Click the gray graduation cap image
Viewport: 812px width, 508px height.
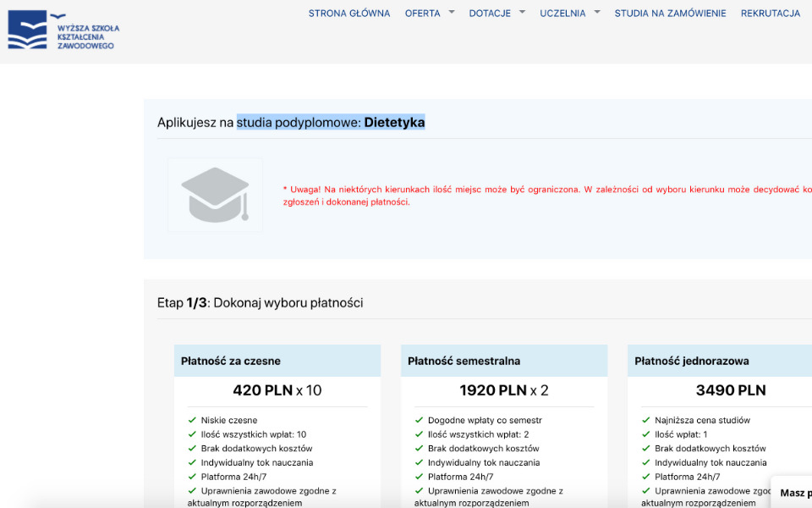coord(215,194)
